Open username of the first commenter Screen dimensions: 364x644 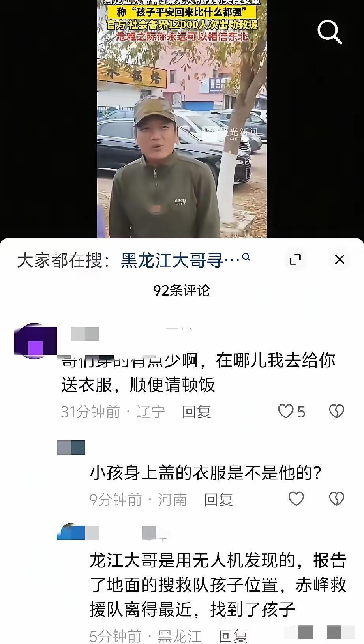[85, 334]
